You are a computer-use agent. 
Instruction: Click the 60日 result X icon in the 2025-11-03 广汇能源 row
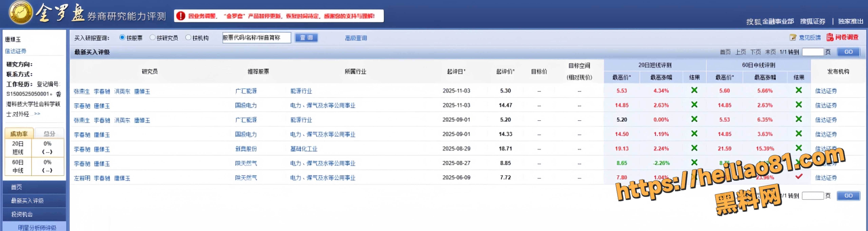click(799, 90)
